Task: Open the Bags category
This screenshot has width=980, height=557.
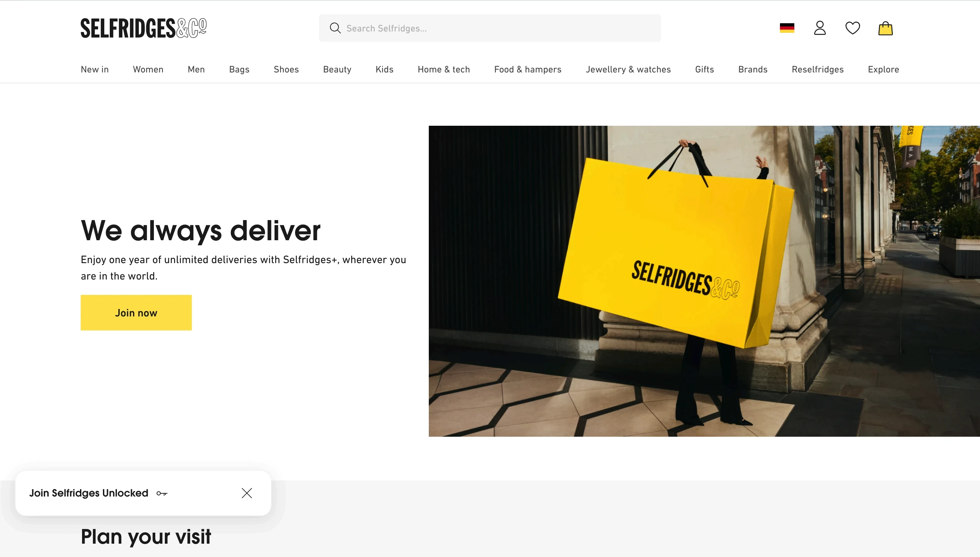Action: (x=239, y=70)
